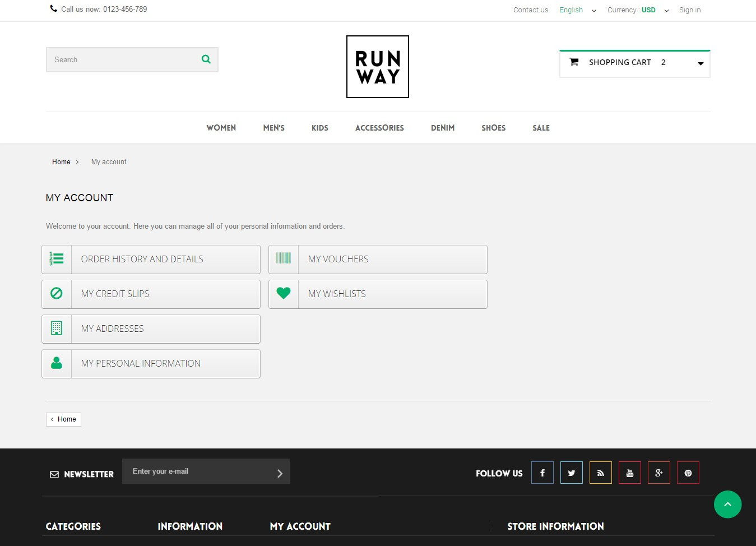The image size is (756, 546).
Task: Submit newsletter email with arrow button
Action: (x=280, y=474)
